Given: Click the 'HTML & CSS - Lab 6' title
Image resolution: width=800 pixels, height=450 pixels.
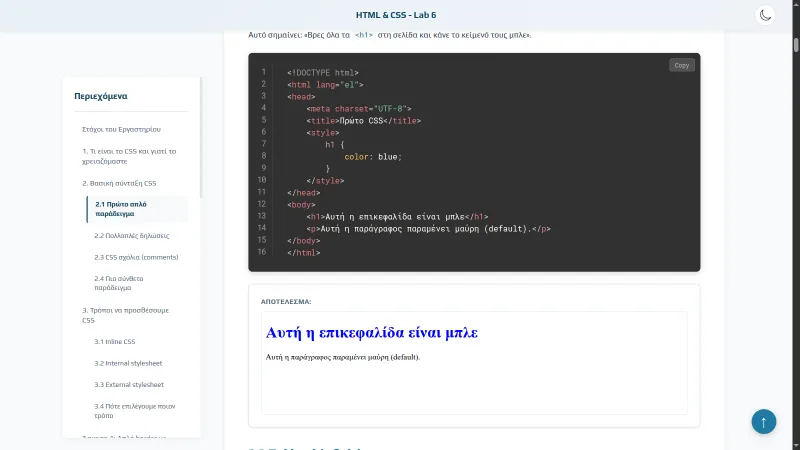Looking at the screenshot, I should tap(396, 15).
